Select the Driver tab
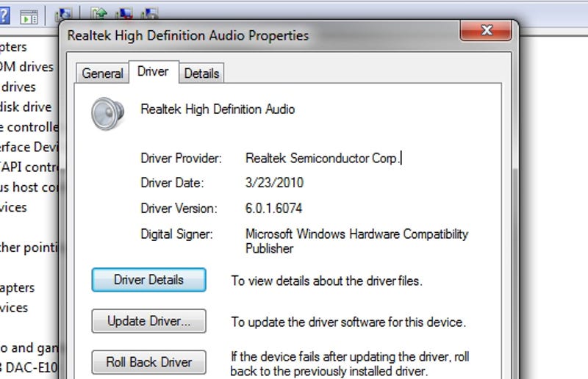 tap(153, 71)
